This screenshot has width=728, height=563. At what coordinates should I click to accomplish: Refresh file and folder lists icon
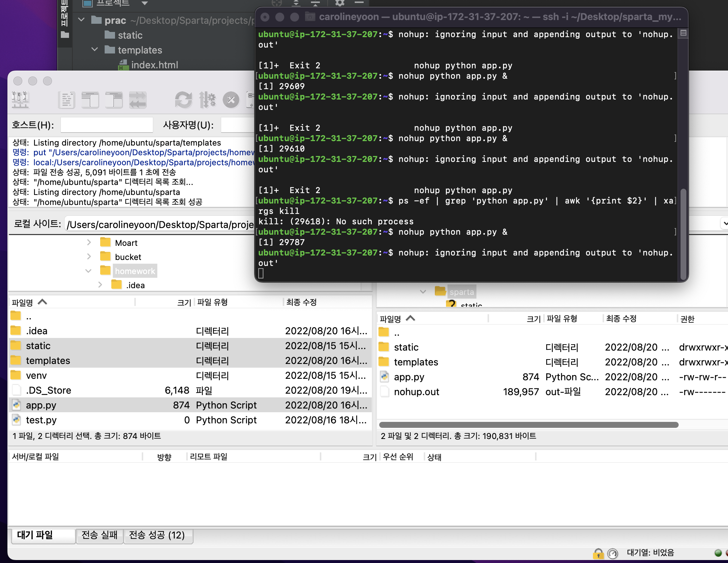pyautogui.click(x=184, y=100)
